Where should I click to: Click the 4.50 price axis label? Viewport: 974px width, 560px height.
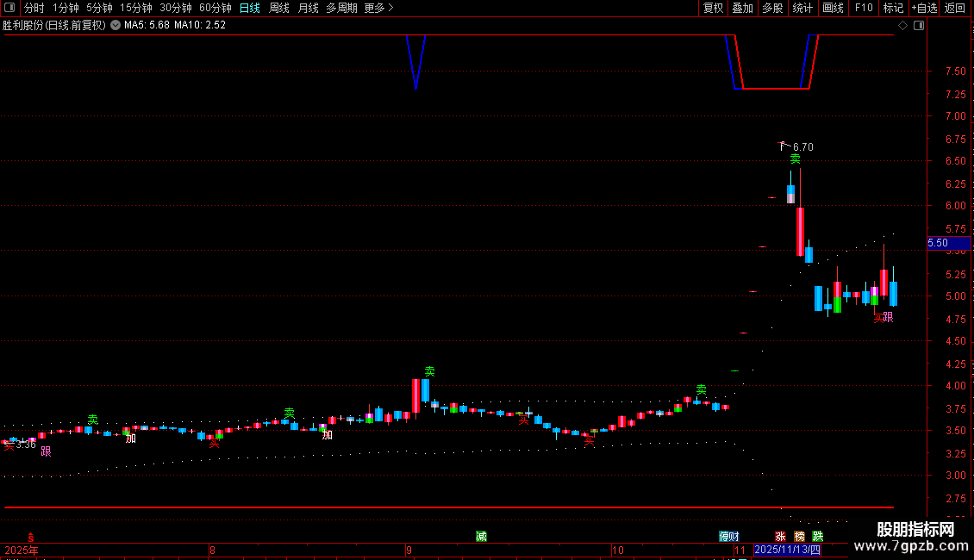coord(955,341)
